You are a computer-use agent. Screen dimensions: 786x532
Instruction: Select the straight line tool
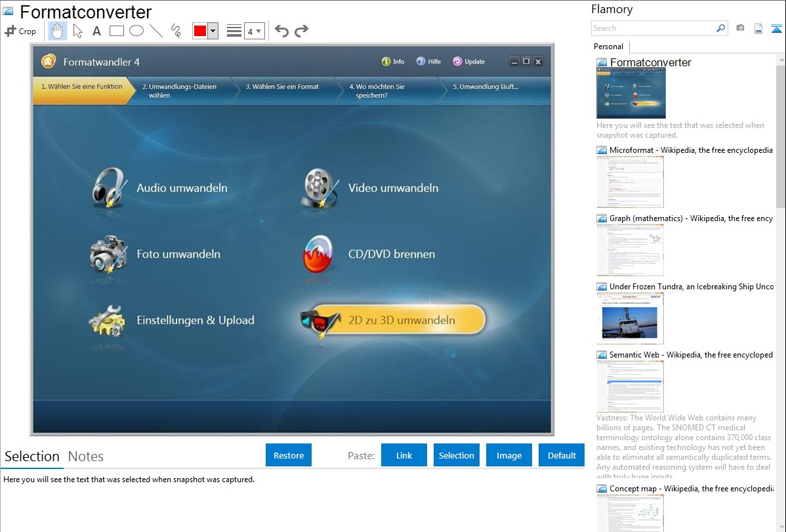(x=156, y=31)
